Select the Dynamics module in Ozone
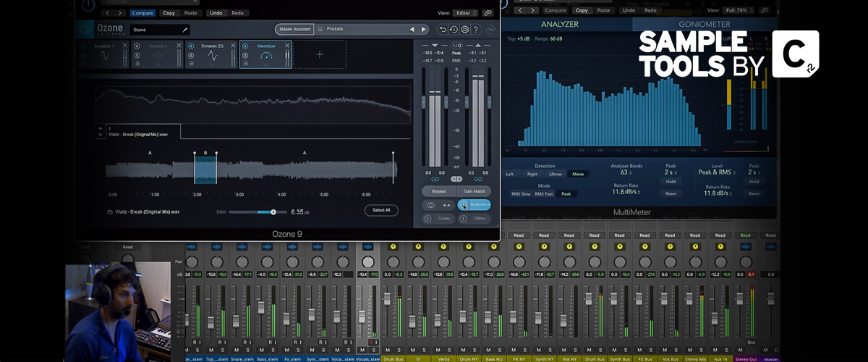 (158, 54)
